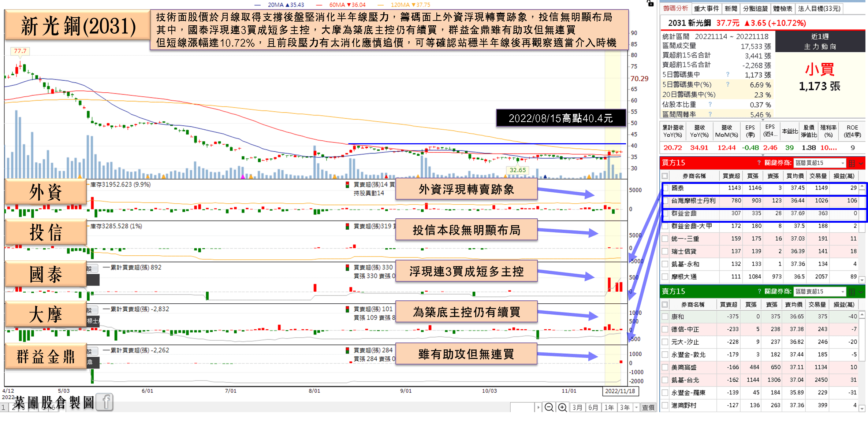Image resolution: width=868 pixels, height=422 pixels.
Task: Tick the checkbox for 台灣摩根士丹利
Action: [x=666, y=201]
